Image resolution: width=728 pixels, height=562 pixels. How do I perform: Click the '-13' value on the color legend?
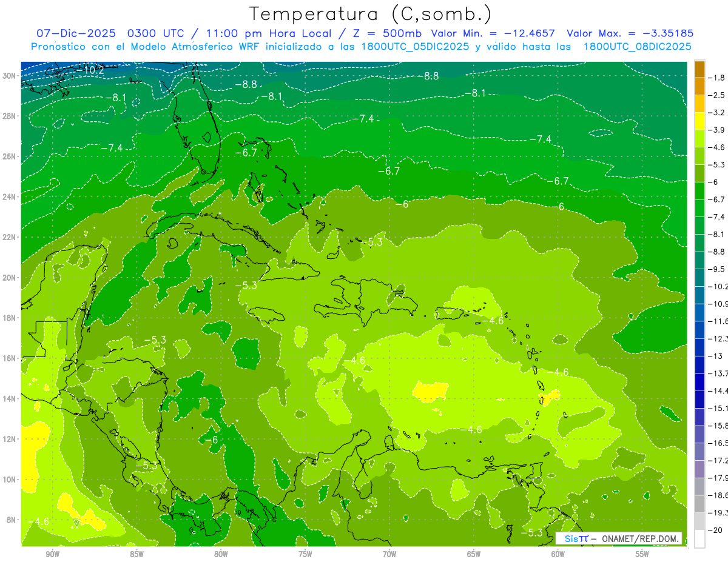(x=715, y=355)
